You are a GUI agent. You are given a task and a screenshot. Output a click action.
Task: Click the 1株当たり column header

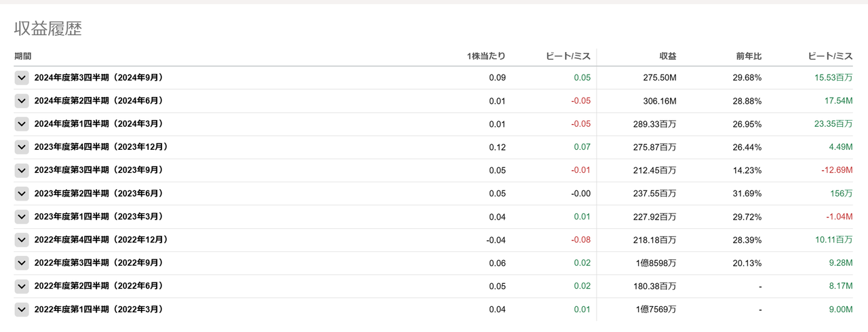pos(486,56)
